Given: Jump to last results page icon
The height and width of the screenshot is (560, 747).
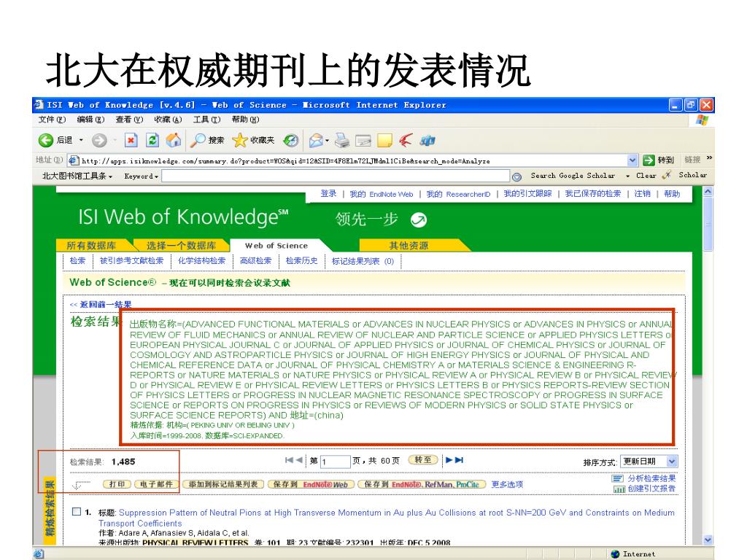Looking at the screenshot, I should pyautogui.click(x=460, y=460).
